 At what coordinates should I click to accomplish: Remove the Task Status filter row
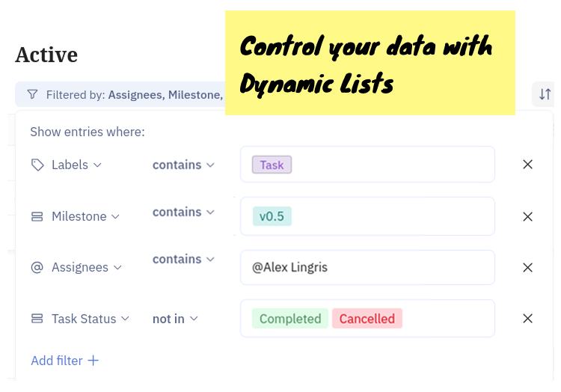[x=528, y=319]
